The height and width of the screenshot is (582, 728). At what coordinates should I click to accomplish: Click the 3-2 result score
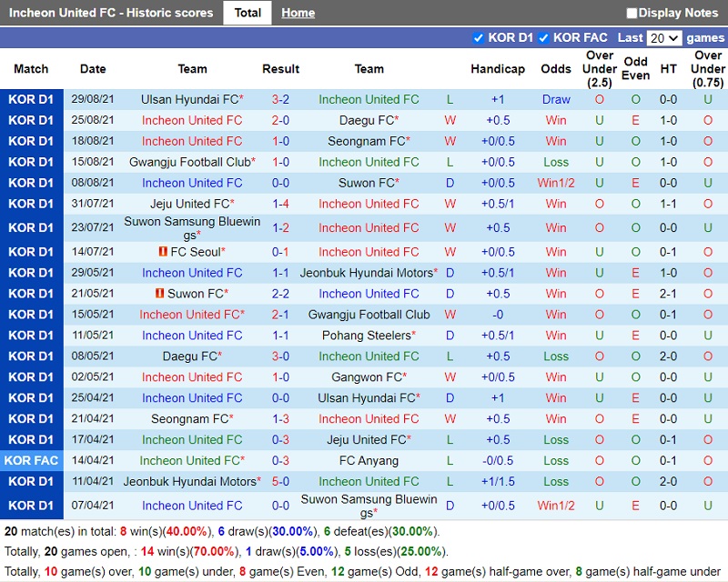(280, 99)
